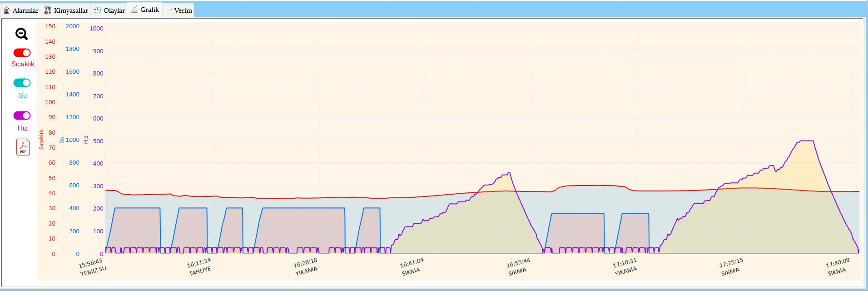Click the Hız label under purple toggle
Screen dimensions: 868x291
23,128
